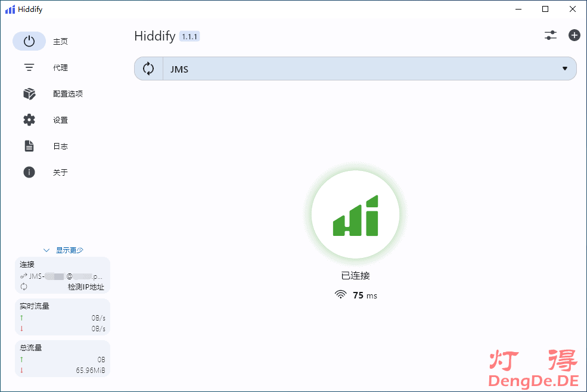Click the dropdown arrow on the profile selector
The height and width of the screenshot is (392, 587).
564,69
